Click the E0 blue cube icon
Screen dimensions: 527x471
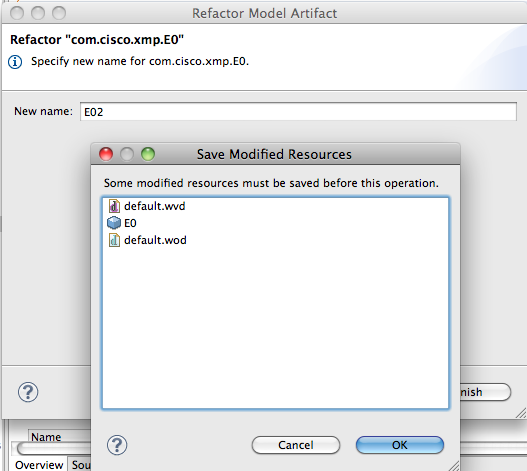click(114, 223)
